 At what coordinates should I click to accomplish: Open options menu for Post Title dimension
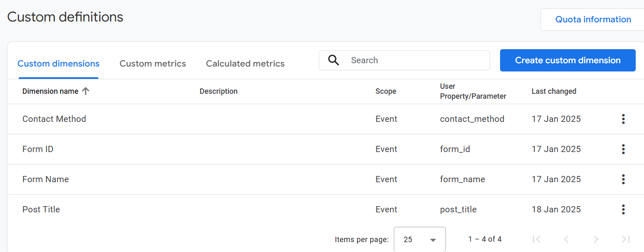(x=623, y=209)
